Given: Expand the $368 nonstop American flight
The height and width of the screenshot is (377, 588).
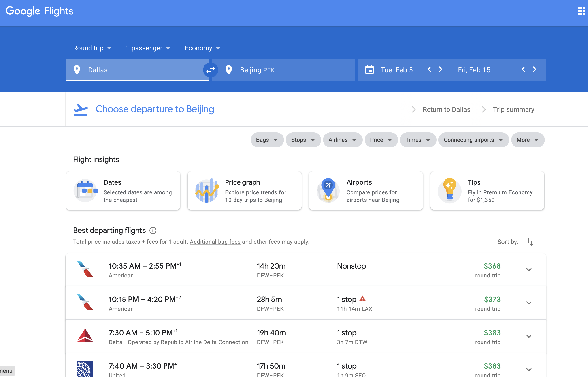Looking at the screenshot, I should pyautogui.click(x=529, y=269).
